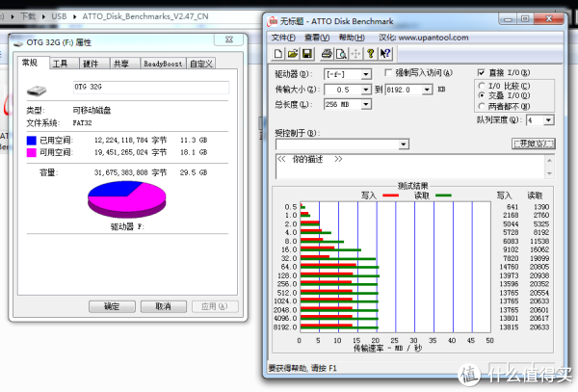
Task: Select the I/O 比较 radio button
Action: [482, 86]
